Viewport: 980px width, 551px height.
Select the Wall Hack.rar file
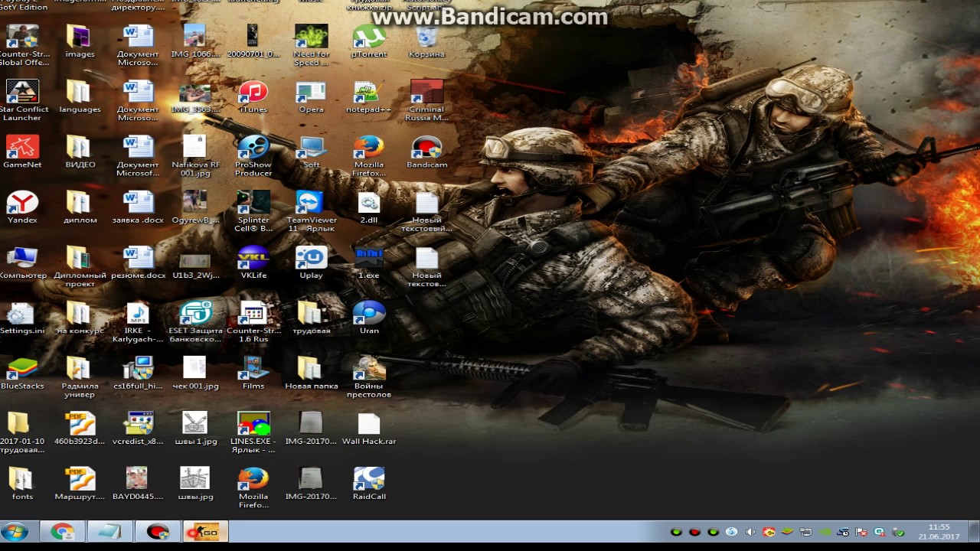369,428
